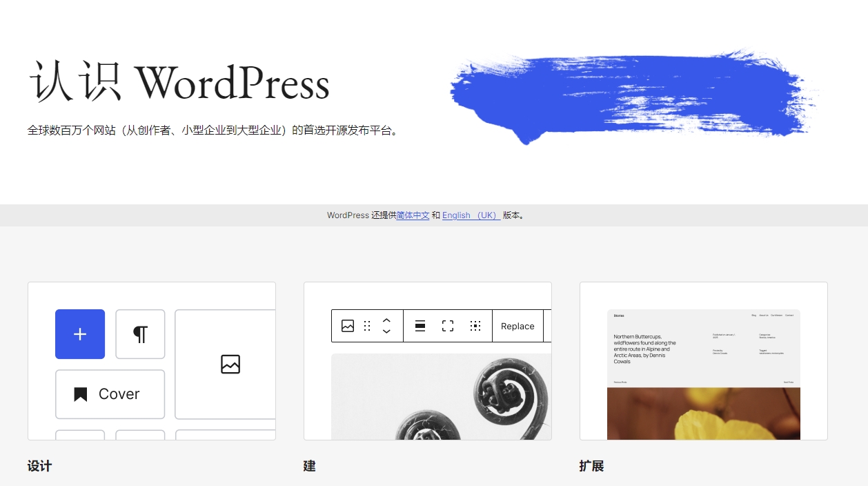Click the Northern Buttercups article title text
The height and width of the screenshot is (486, 868).
coord(645,349)
